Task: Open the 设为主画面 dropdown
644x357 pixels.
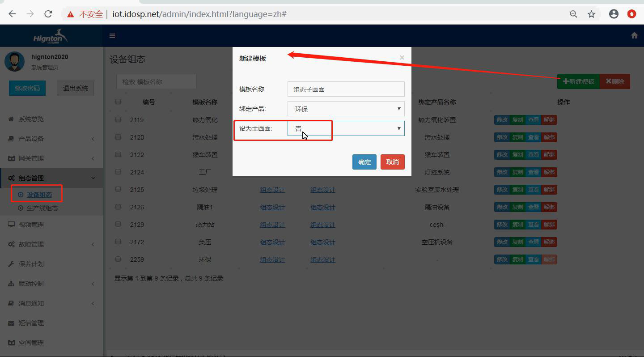Action: [346, 128]
